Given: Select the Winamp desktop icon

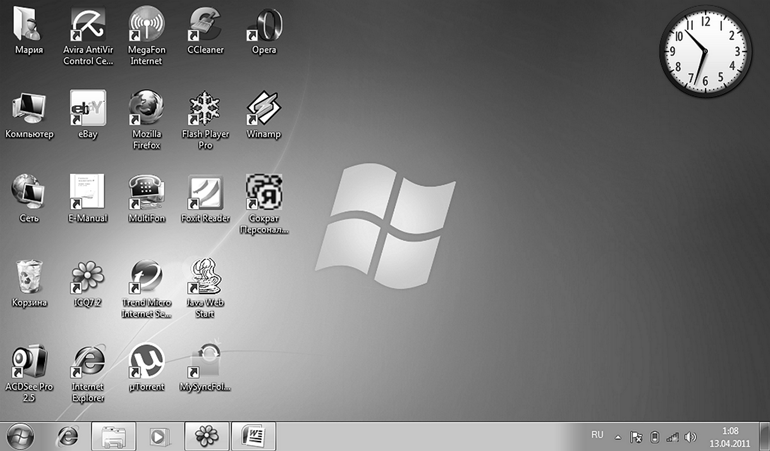Looking at the screenshot, I should click(264, 108).
